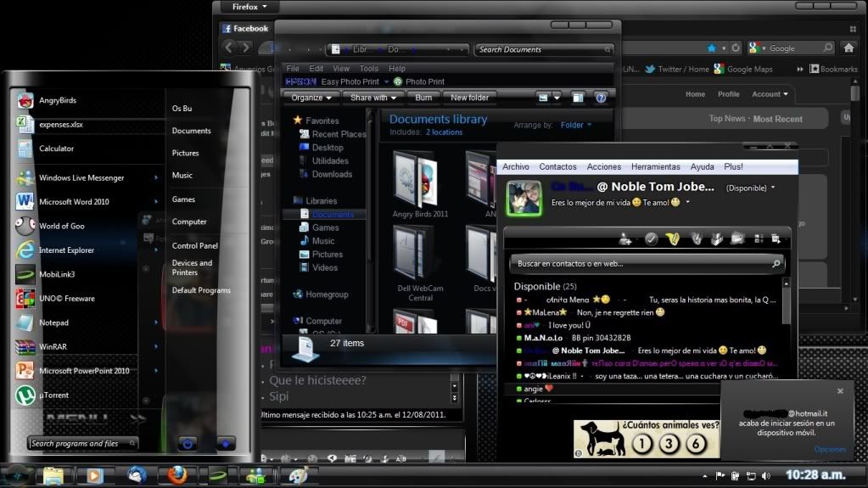Click the Burn button in Explorer

pyautogui.click(x=423, y=98)
